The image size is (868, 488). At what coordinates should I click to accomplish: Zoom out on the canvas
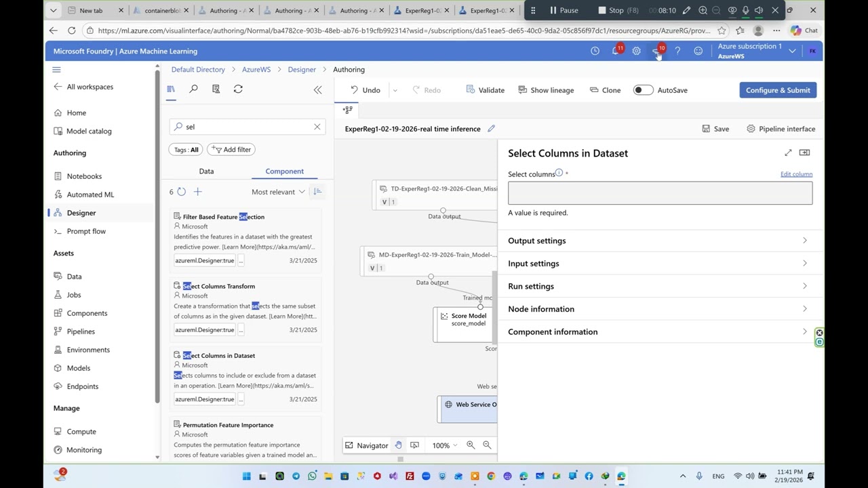487,445
